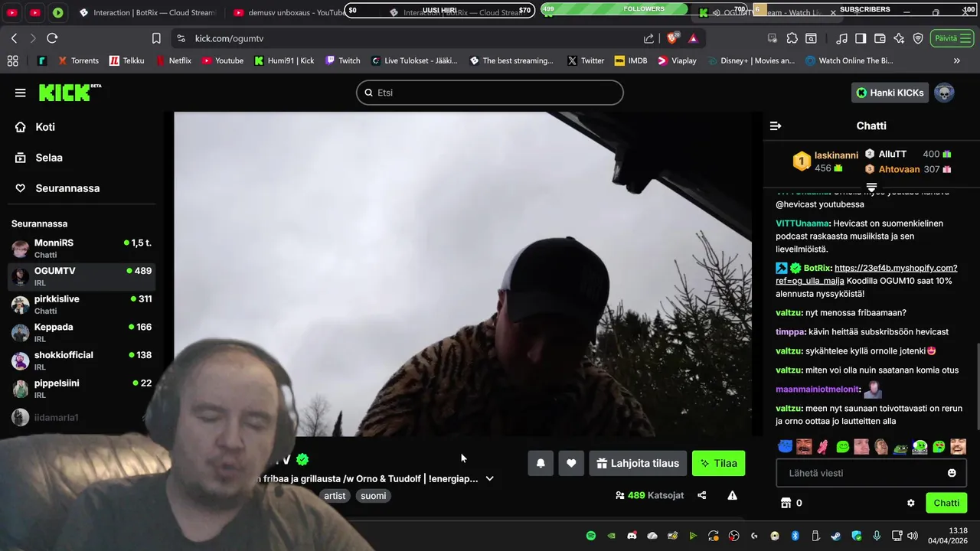Click the Brave shields lion icon
The height and width of the screenshot is (551, 980).
(x=672, y=38)
